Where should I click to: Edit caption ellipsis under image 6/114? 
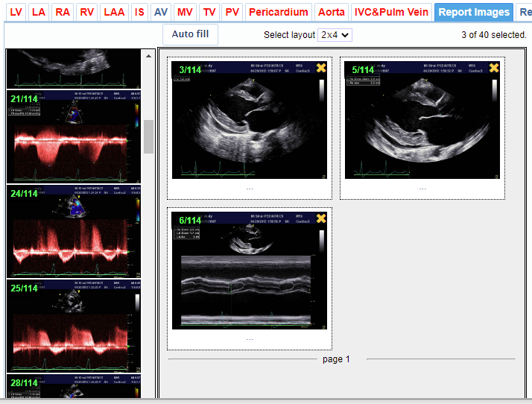tap(250, 339)
